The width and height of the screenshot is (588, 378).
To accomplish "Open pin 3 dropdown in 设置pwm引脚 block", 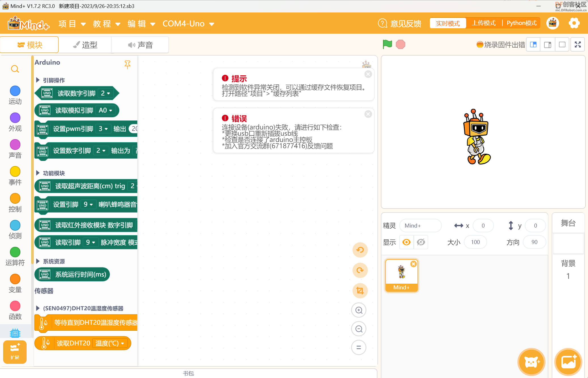I will click(103, 129).
